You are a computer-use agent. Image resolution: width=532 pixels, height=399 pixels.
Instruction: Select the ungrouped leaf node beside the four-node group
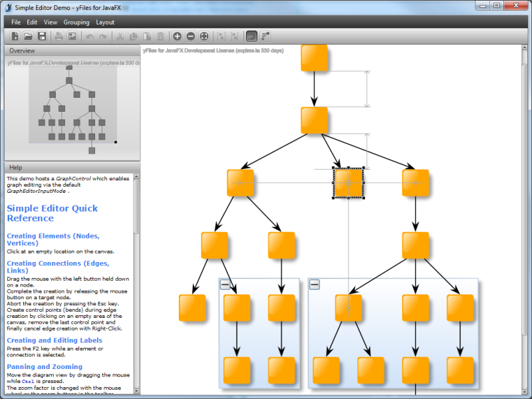[192, 308]
